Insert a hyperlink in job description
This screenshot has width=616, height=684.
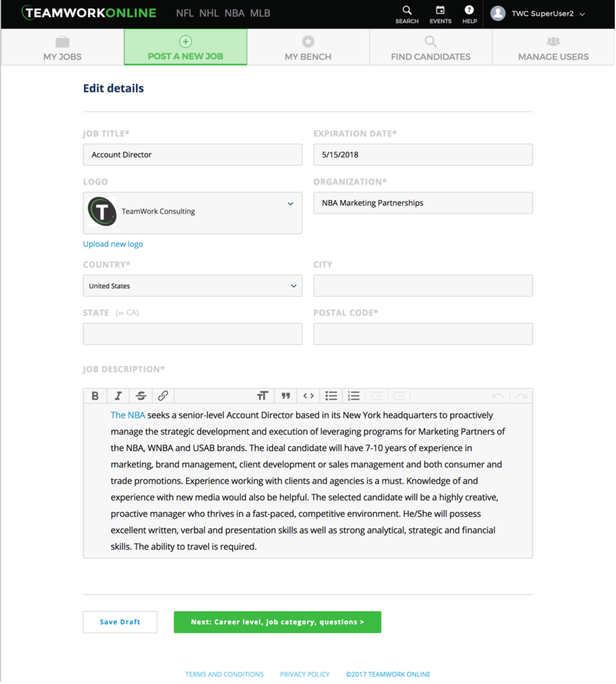coord(163,396)
